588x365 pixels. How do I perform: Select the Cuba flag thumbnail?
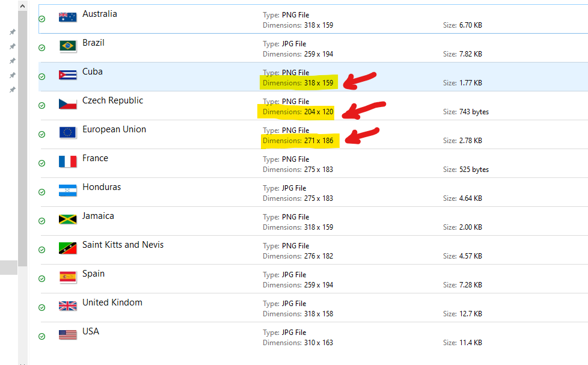tap(68, 75)
